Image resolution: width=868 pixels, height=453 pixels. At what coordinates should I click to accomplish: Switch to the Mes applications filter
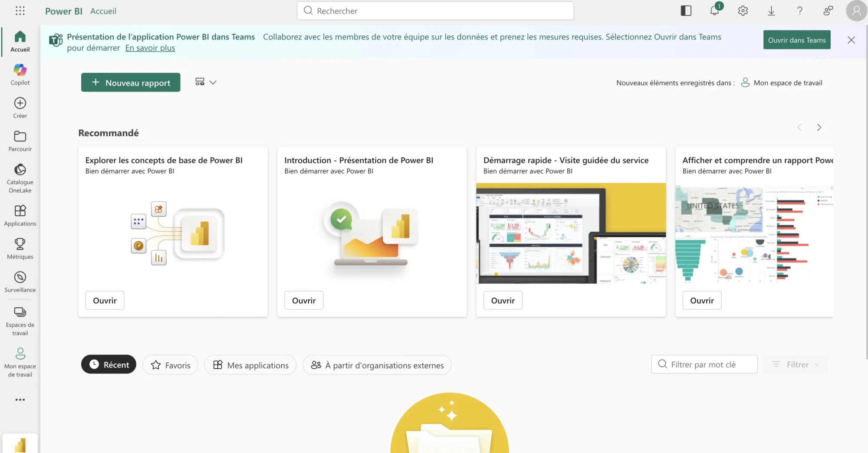(250, 364)
